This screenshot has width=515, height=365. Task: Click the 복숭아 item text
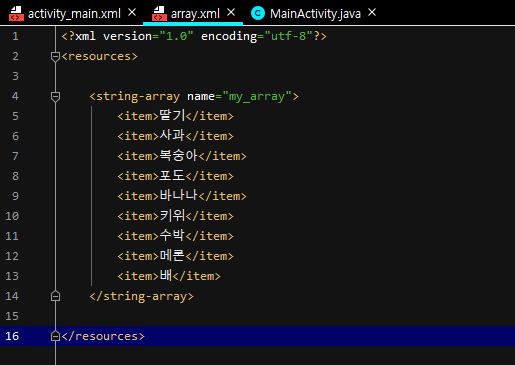(x=179, y=156)
